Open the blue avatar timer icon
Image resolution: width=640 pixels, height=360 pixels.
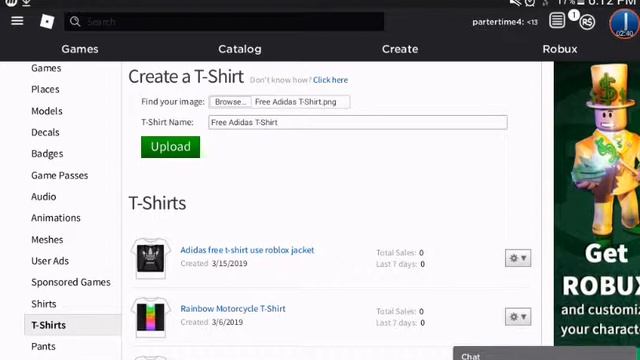[624, 23]
